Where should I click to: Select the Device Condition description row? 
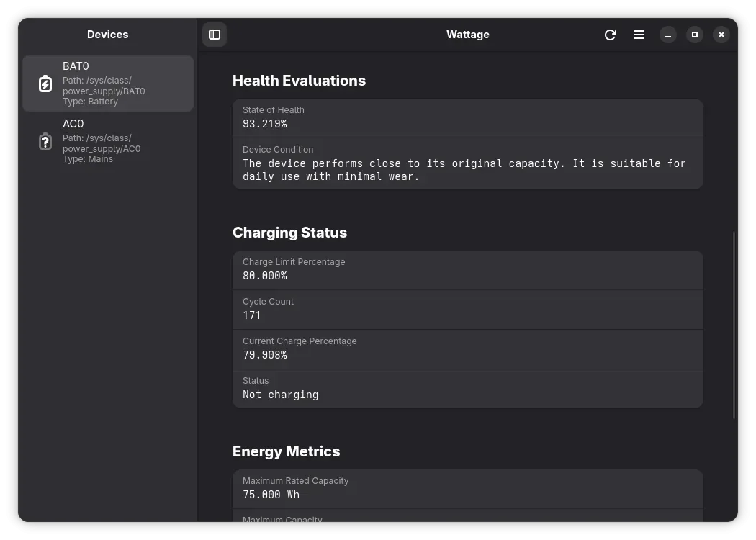coord(468,164)
